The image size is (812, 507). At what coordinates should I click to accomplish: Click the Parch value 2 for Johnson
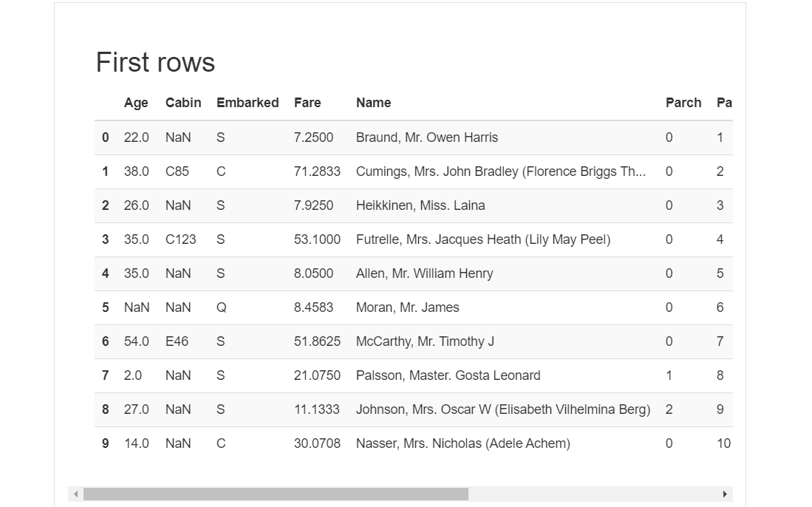click(x=669, y=409)
